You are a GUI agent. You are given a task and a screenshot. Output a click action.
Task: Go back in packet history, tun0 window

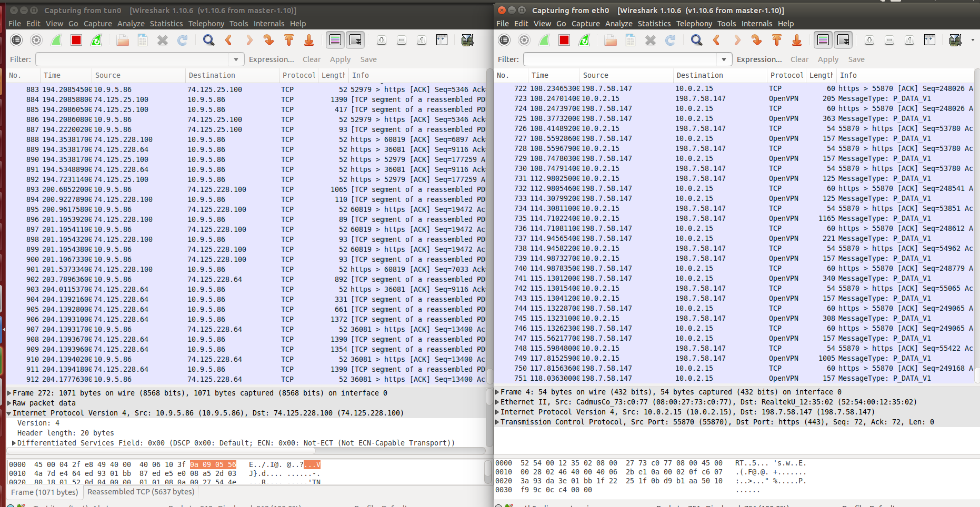(x=229, y=40)
